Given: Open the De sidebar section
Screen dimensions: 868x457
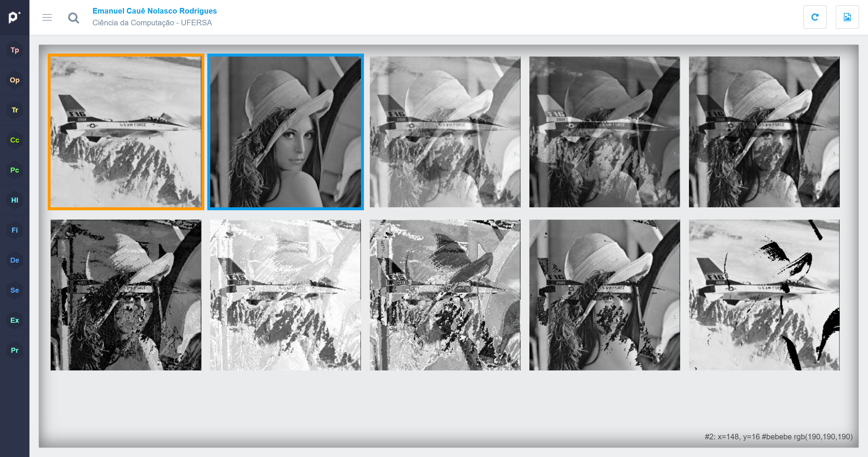Looking at the screenshot, I should click(14, 260).
